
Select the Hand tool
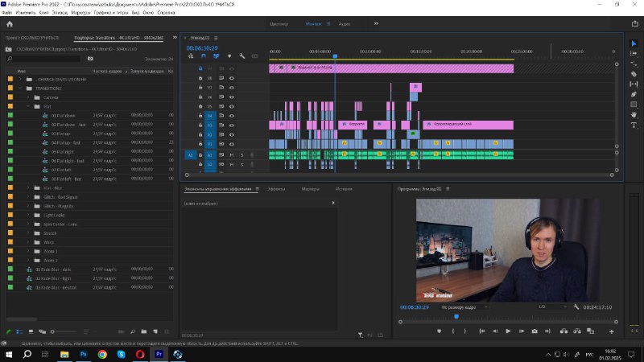click(634, 114)
